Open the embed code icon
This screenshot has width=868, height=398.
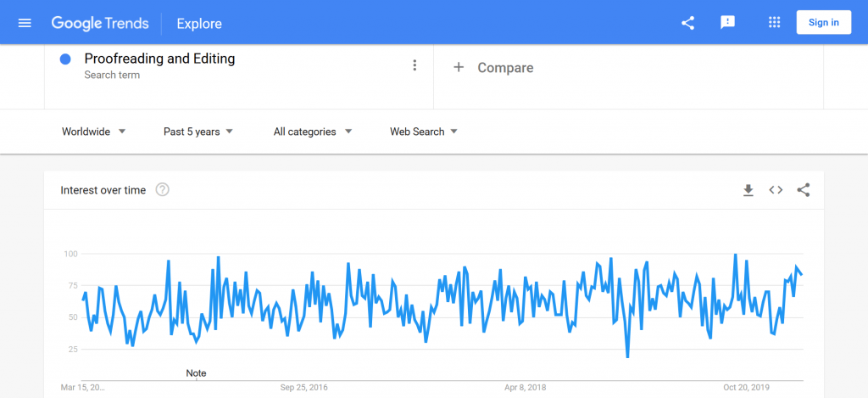[x=776, y=190]
